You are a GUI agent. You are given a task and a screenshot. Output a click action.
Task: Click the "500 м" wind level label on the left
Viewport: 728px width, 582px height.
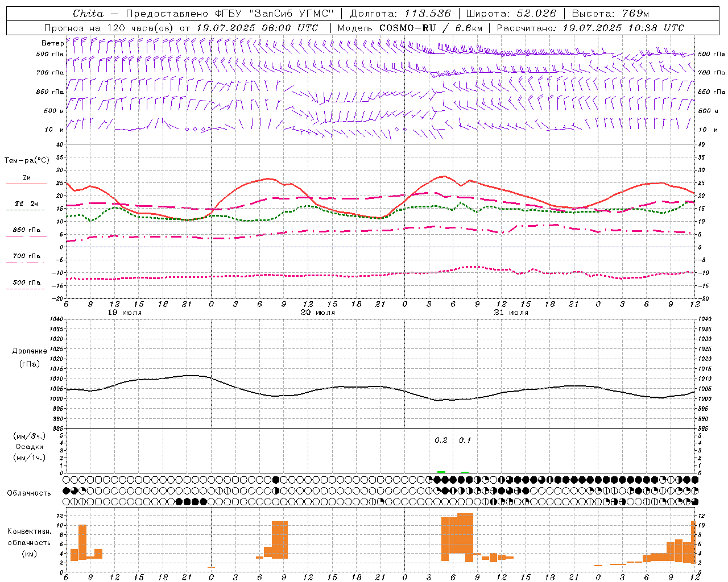click(x=54, y=111)
